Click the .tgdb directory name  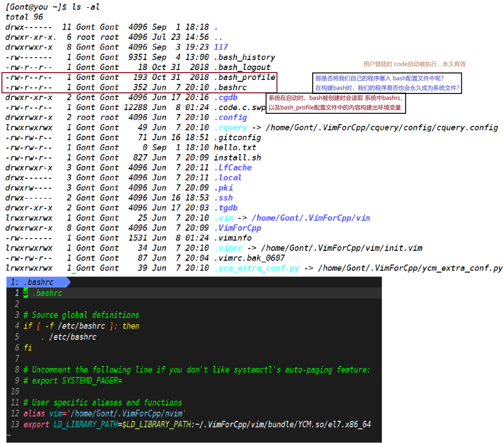pyautogui.click(x=226, y=207)
